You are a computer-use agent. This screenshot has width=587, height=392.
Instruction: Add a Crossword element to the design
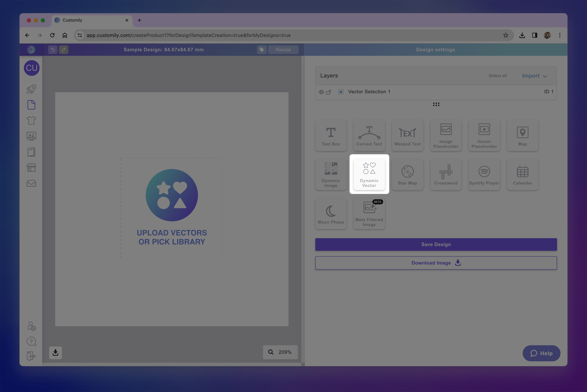click(x=446, y=174)
